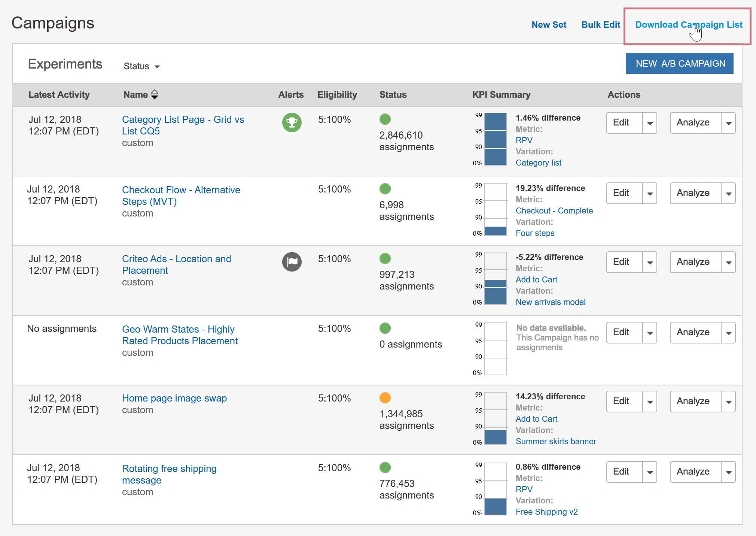Click the Name column sort arrows icon

155,94
